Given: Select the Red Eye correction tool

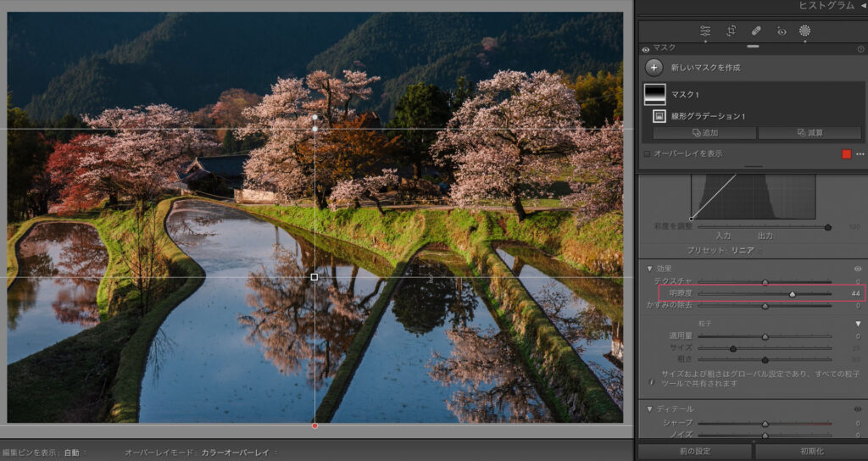Looking at the screenshot, I should 782,31.
